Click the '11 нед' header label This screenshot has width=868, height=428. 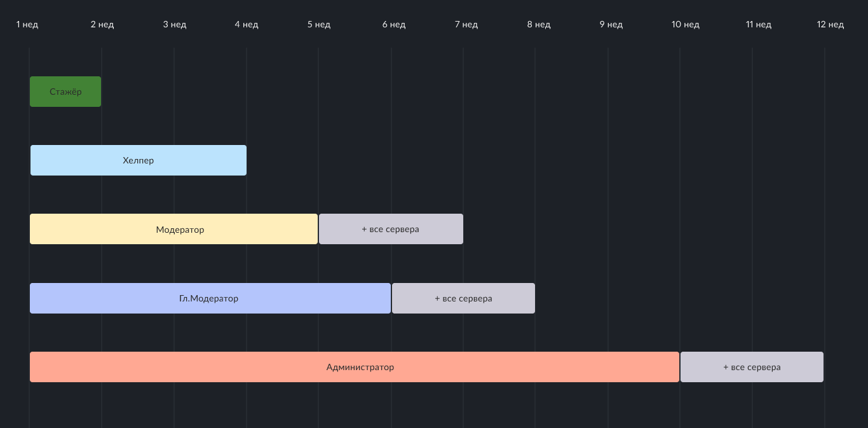point(759,25)
